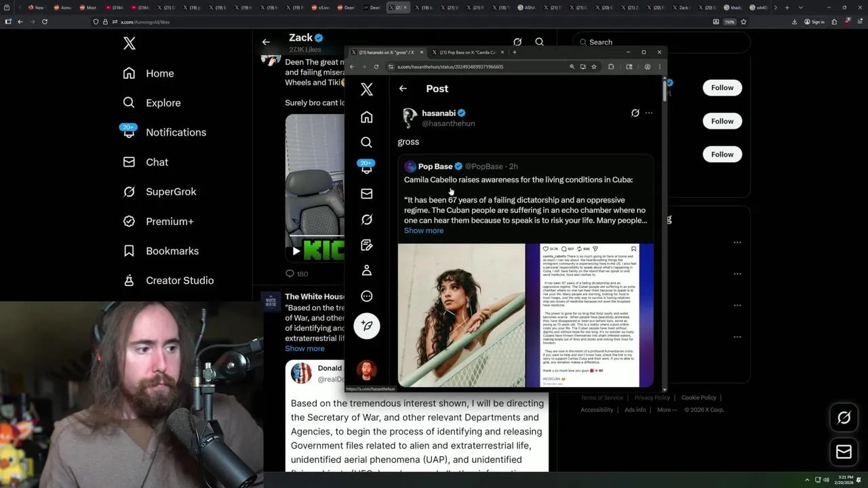Click first Follow button in right panel
The height and width of the screenshot is (488, 868).
click(722, 87)
